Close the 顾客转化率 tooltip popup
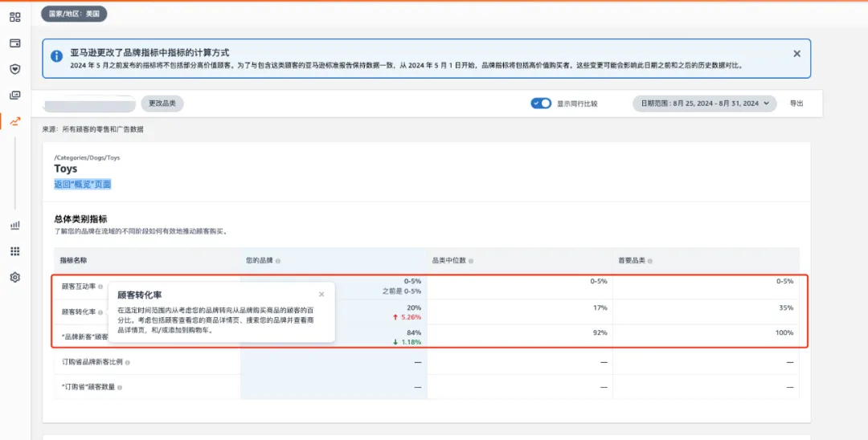The height and width of the screenshot is (440, 868). [x=321, y=294]
